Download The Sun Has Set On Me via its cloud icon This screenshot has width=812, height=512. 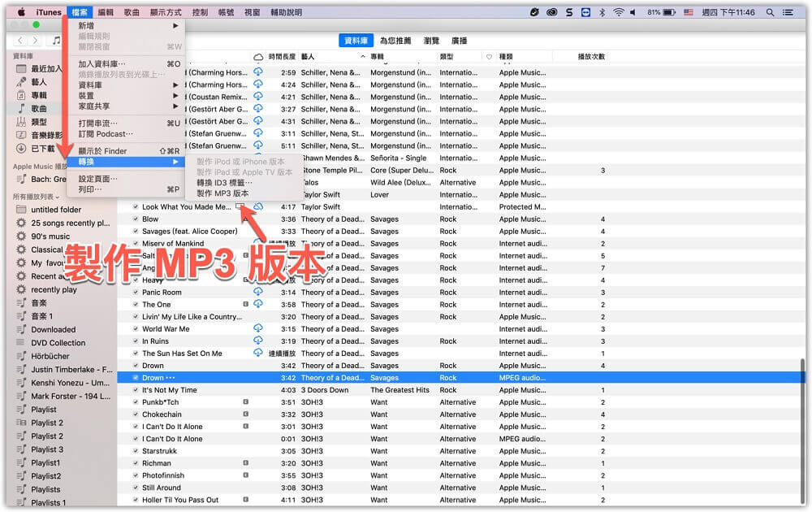(258, 353)
